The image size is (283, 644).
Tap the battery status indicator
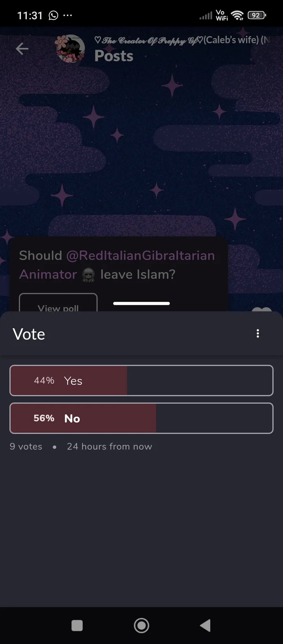257,16
